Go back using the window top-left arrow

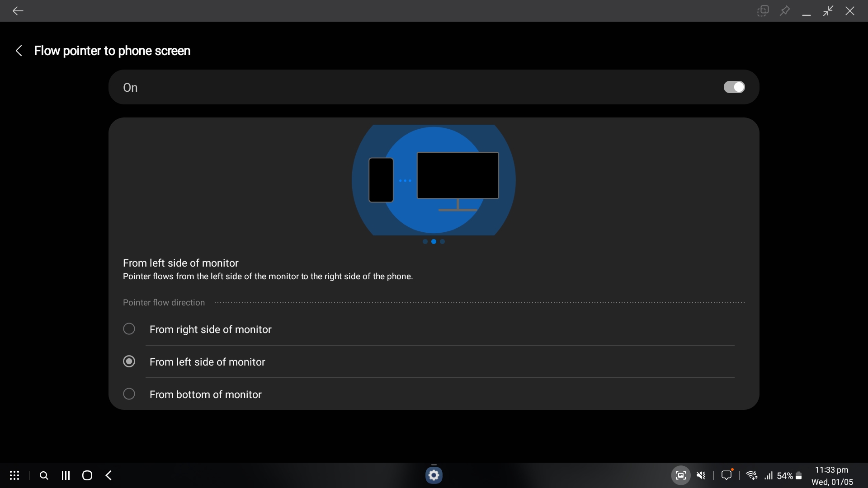pyautogui.click(x=18, y=11)
